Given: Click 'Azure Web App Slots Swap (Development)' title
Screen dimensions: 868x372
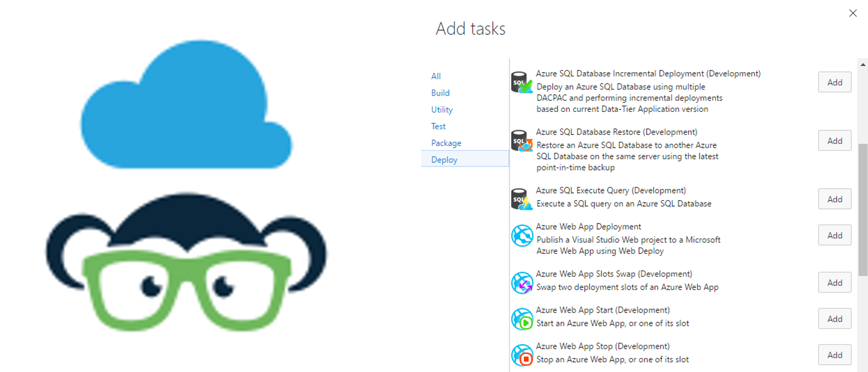Looking at the screenshot, I should click(614, 274).
